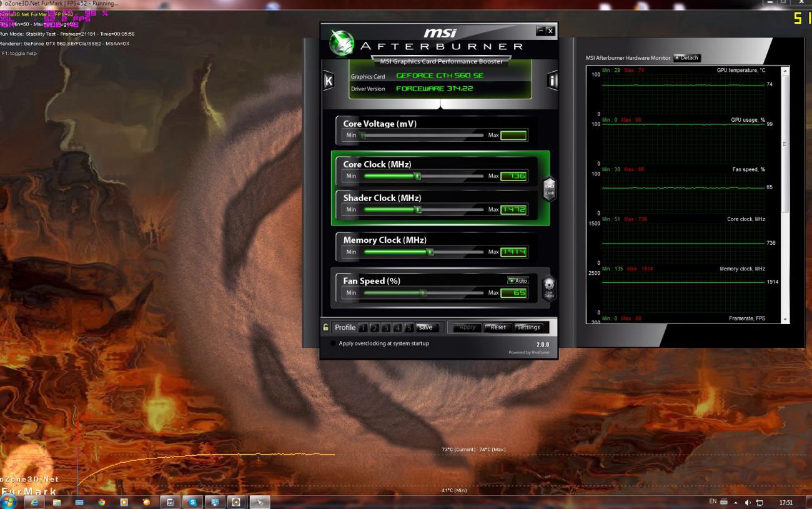812x509 pixels.
Task: Select profile slot 4
Action: tap(397, 327)
